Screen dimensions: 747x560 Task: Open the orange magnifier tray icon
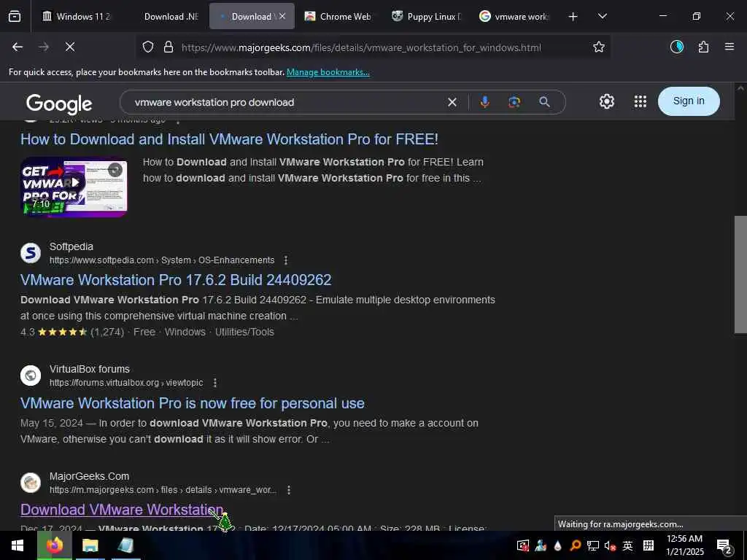pos(575,545)
